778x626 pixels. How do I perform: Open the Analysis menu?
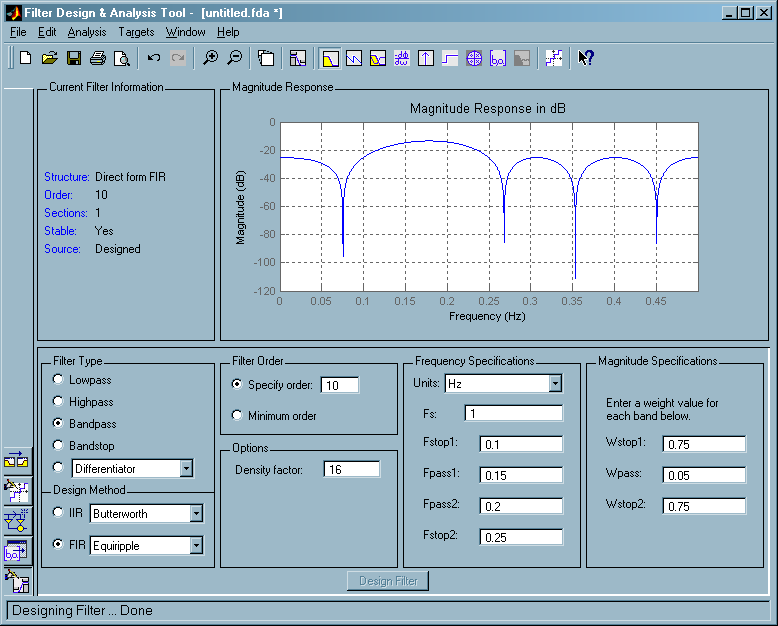(x=87, y=32)
